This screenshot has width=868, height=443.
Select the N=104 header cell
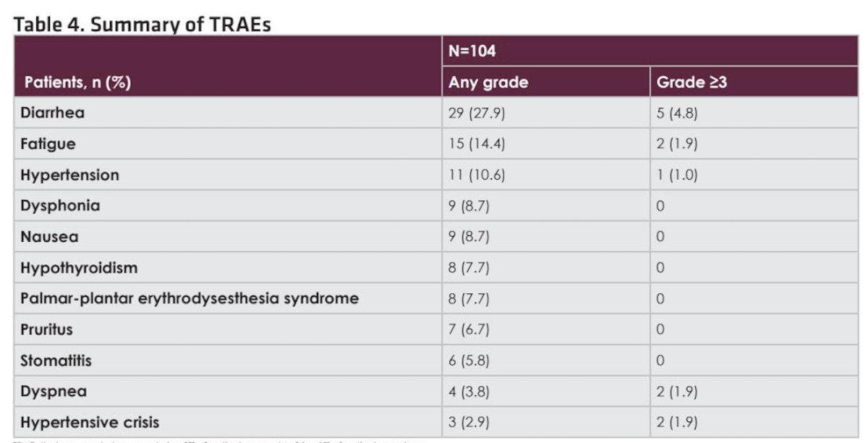tap(472, 52)
